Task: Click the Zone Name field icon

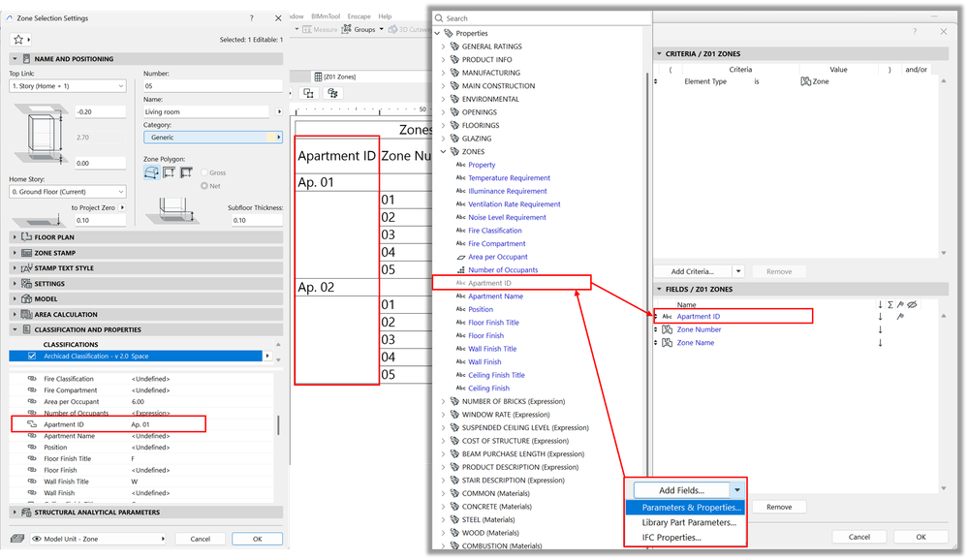Action: tap(668, 343)
